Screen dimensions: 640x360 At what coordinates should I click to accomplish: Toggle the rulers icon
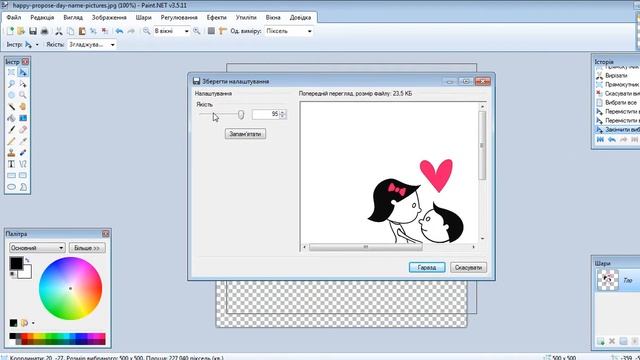point(222,31)
